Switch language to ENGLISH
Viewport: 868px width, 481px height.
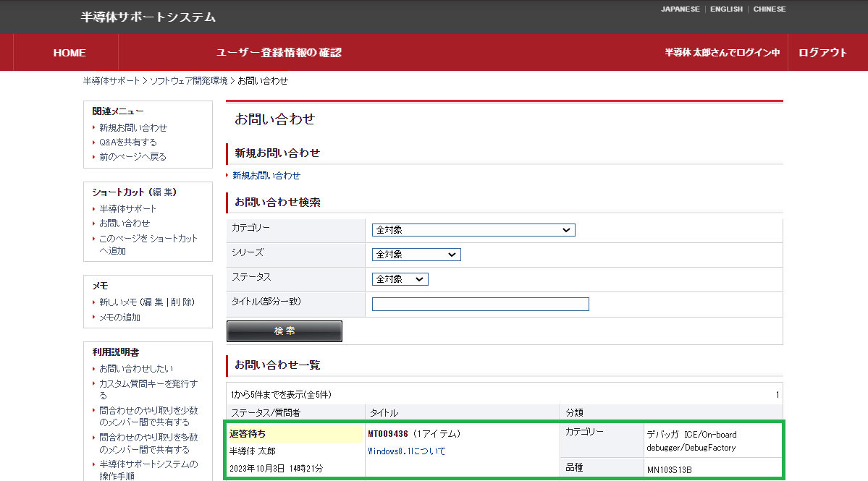(726, 9)
